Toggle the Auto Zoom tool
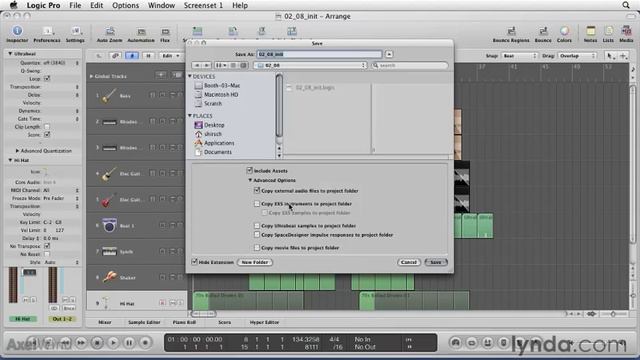The image size is (640, 360). pyautogui.click(x=110, y=31)
